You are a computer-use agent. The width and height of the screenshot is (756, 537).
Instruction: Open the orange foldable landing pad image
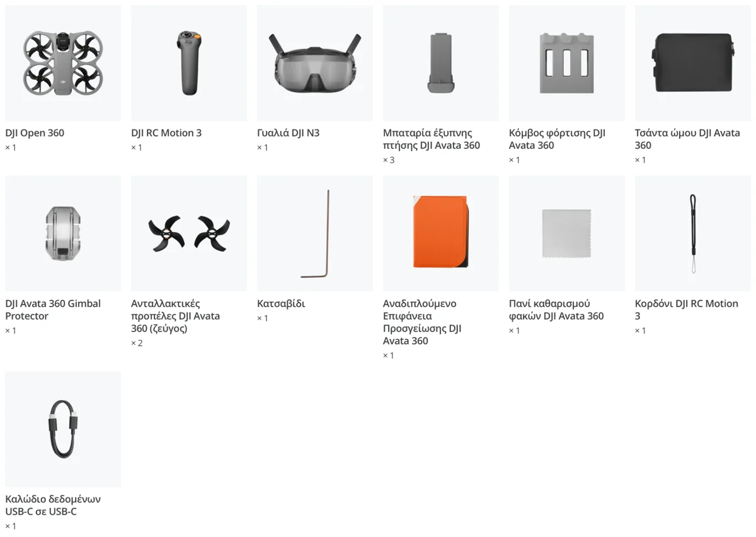[x=441, y=234]
